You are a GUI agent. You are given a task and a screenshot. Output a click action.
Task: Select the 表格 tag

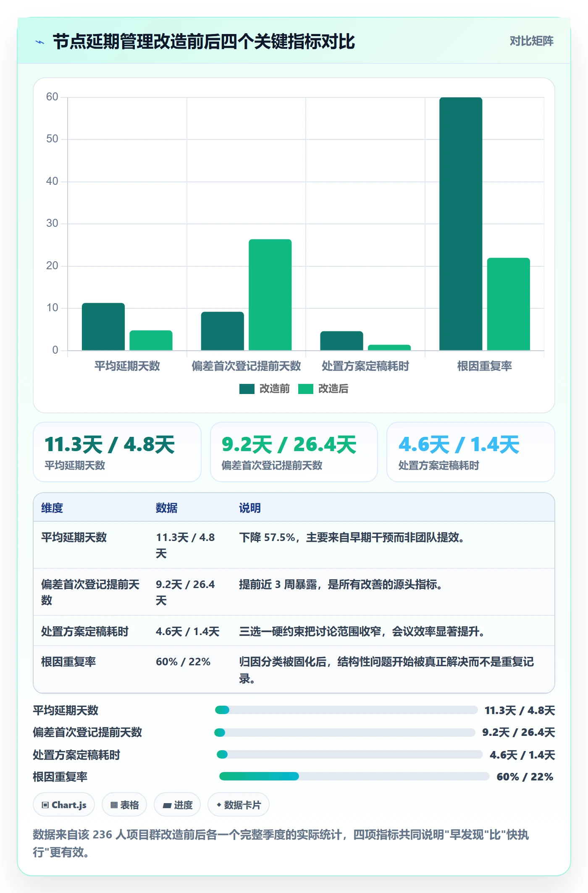(x=124, y=805)
